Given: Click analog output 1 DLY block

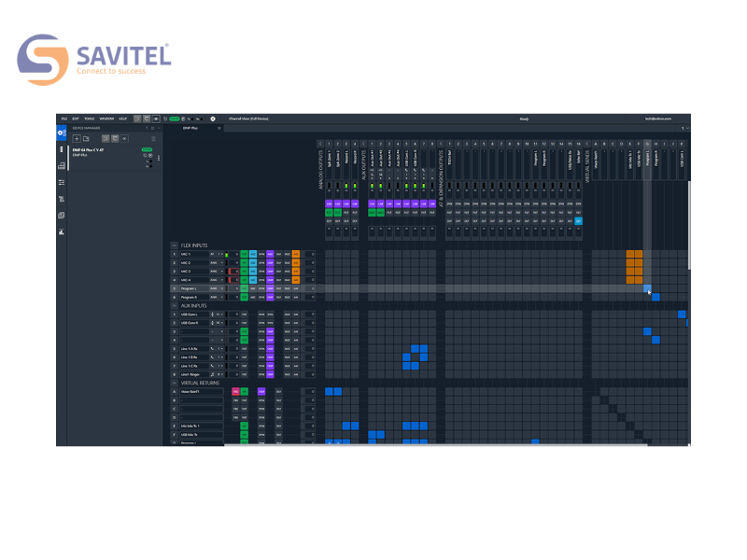Looking at the screenshot, I should coord(329,221).
